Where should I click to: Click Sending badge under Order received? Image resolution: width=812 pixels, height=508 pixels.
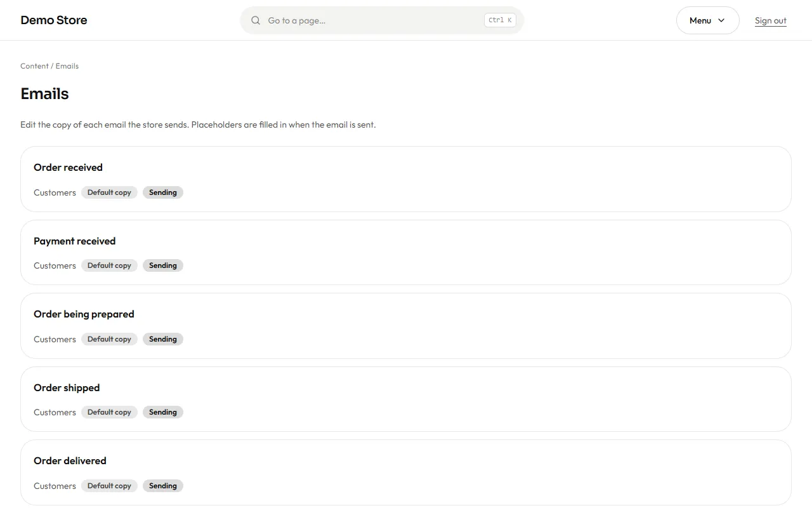pyautogui.click(x=163, y=192)
